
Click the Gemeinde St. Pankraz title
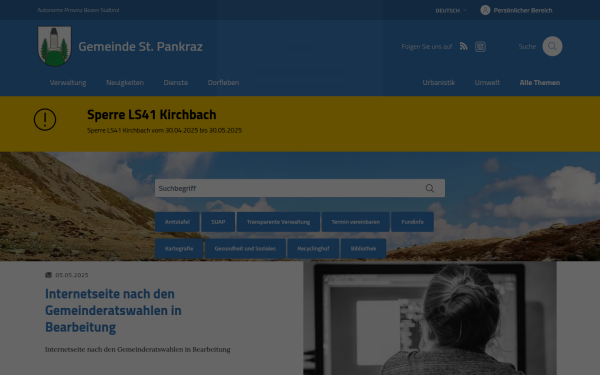140,46
